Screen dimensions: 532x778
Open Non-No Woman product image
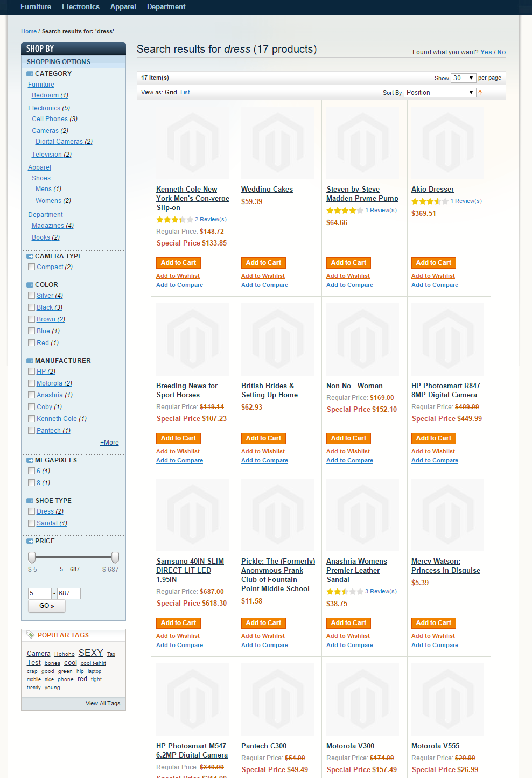(362, 339)
